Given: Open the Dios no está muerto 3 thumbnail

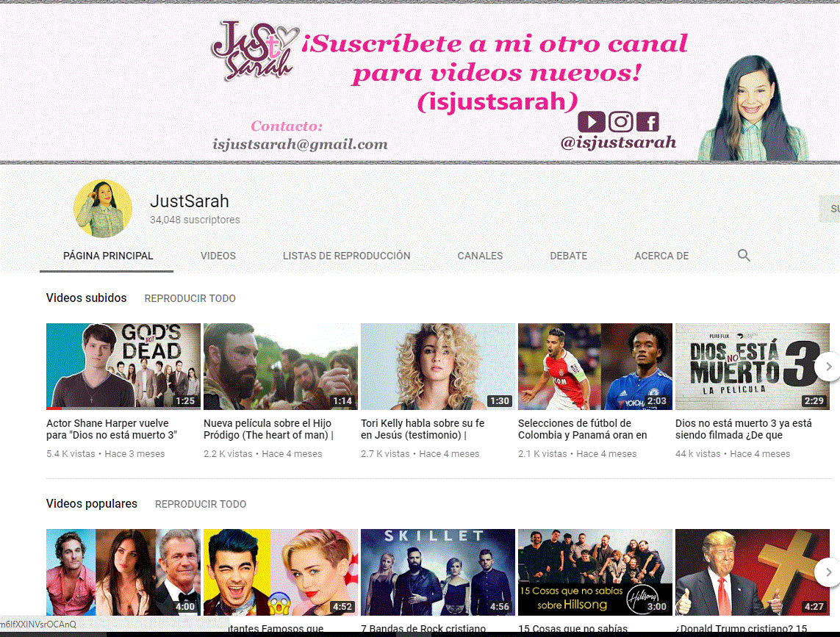Looking at the screenshot, I should coord(752,367).
